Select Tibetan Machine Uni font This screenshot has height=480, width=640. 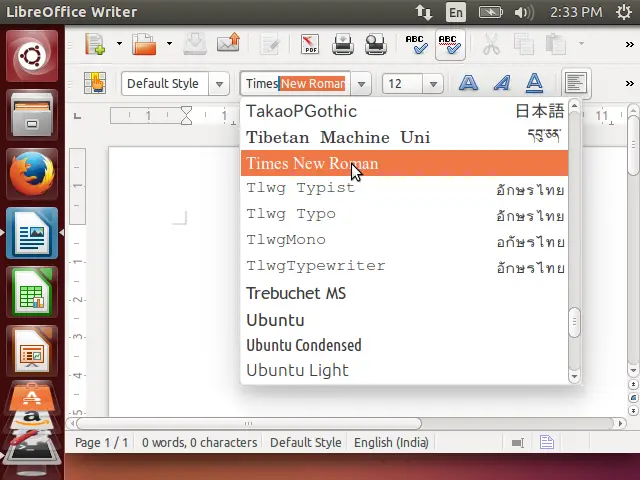[x=404, y=137]
